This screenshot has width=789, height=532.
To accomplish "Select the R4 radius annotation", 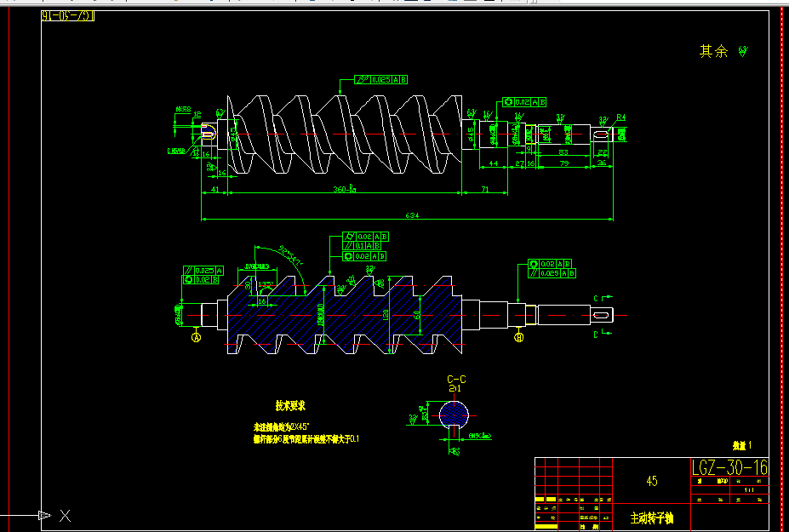I will (621, 117).
